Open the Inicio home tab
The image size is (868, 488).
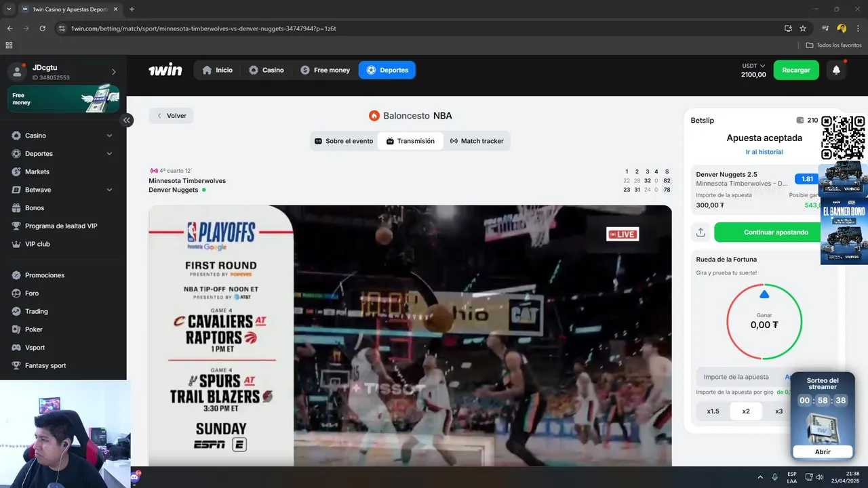click(217, 70)
